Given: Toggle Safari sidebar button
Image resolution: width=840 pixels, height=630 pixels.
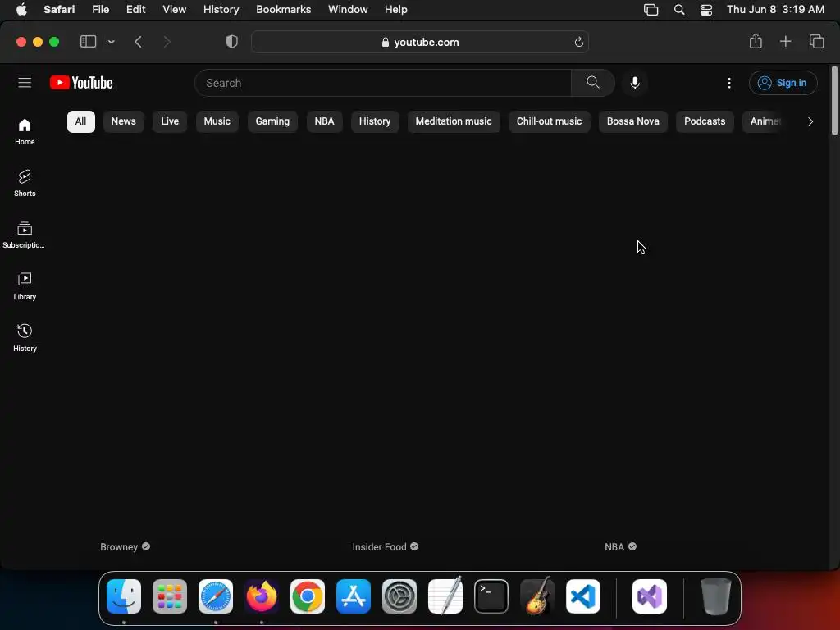Looking at the screenshot, I should 88,42.
